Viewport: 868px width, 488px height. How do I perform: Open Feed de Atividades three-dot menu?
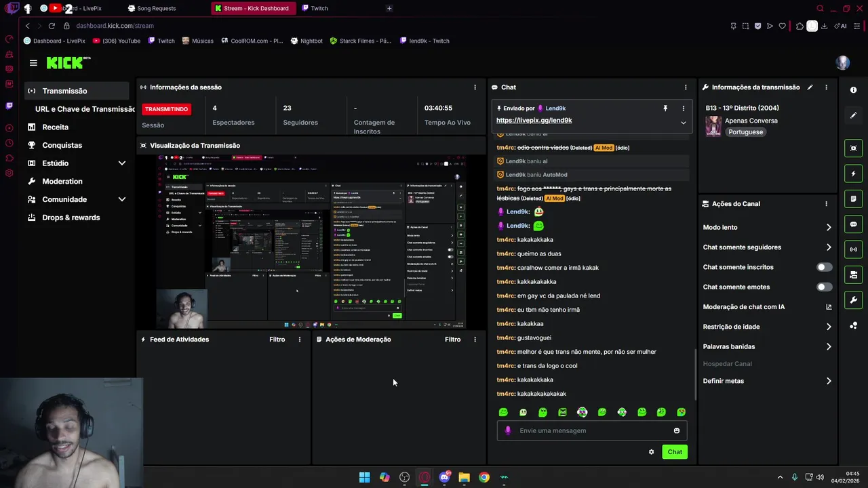299,340
